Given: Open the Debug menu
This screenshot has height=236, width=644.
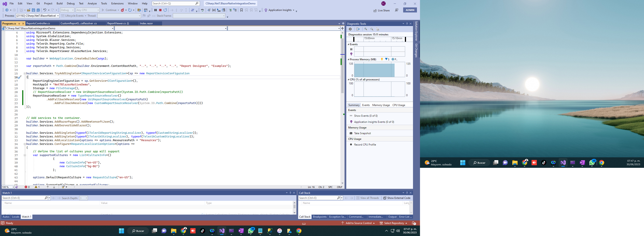Looking at the screenshot, I should 70,3.
